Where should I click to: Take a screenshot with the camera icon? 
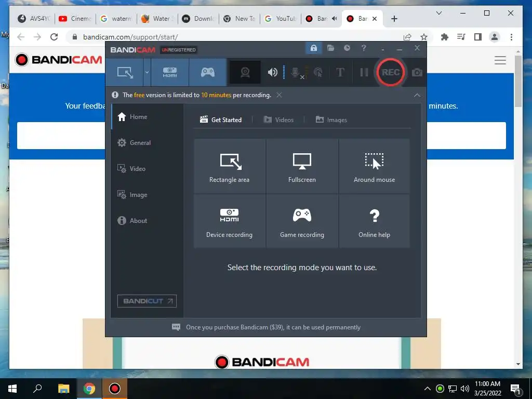click(x=417, y=73)
